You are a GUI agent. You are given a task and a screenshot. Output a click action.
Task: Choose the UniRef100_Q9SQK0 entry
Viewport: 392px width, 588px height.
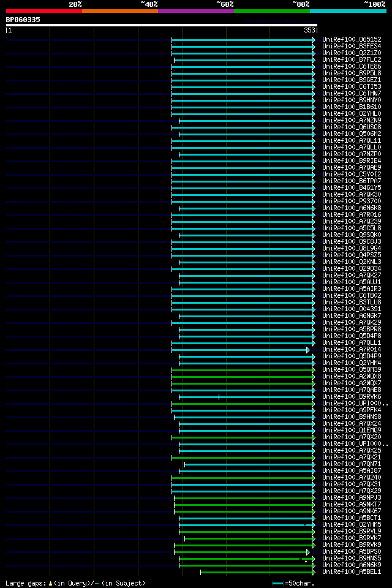[x=352, y=235]
